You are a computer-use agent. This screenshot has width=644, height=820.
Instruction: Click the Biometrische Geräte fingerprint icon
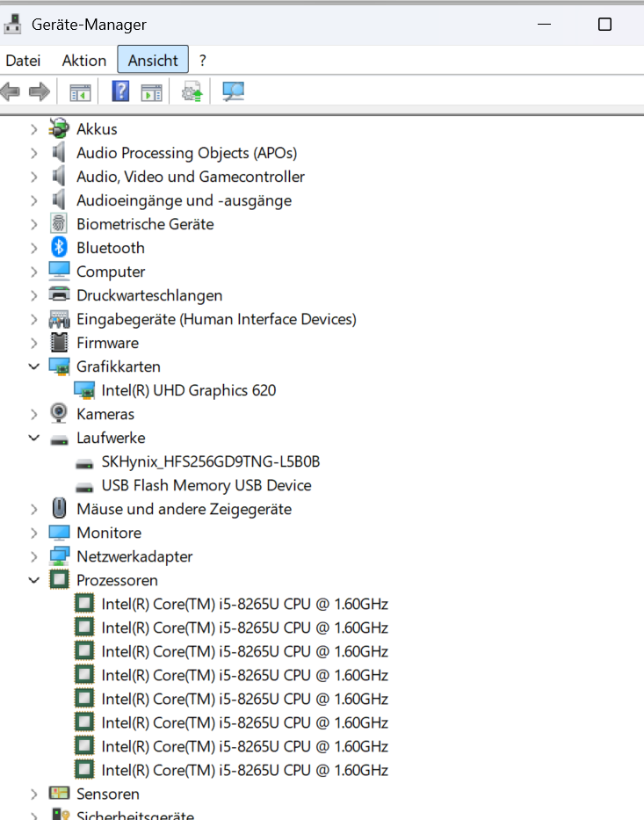[59, 224]
